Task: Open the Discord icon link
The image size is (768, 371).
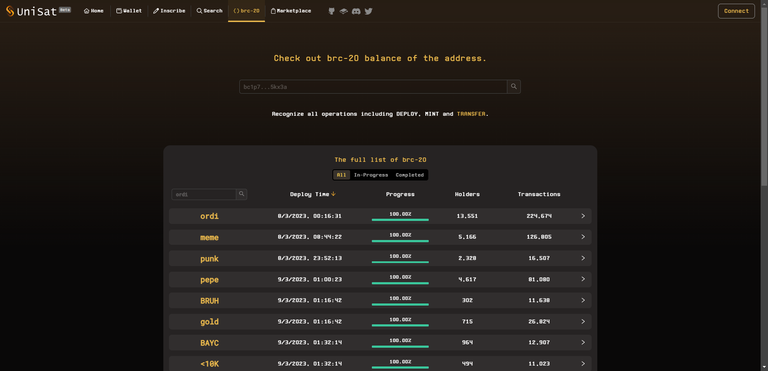Action: pyautogui.click(x=356, y=11)
